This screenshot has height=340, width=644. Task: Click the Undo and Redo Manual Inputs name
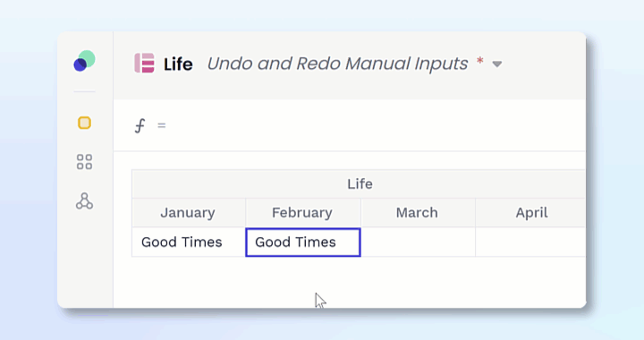click(x=337, y=64)
